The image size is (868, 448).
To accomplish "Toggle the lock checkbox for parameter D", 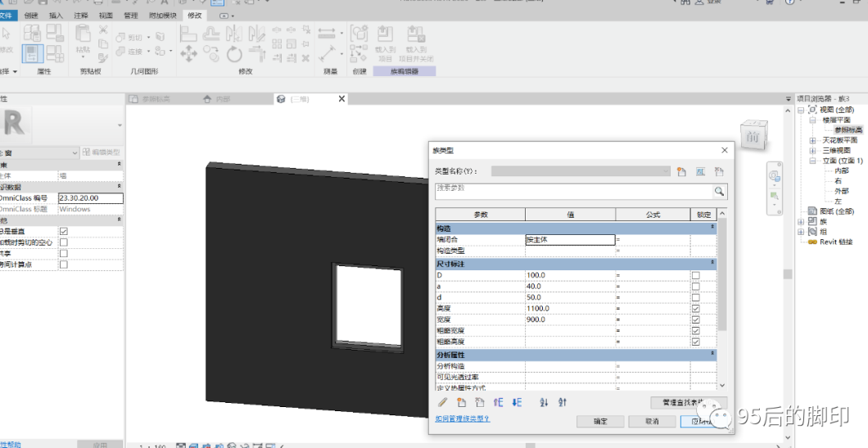I will click(x=696, y=275).
